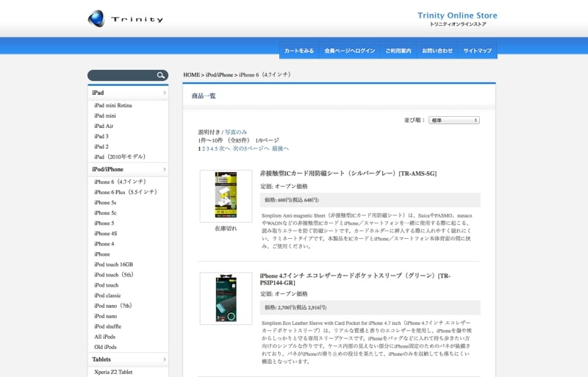The width and height of the screenshot is (588, 377).
Task: Open the お問い合わせ contact page
Action: pos(437,51)
